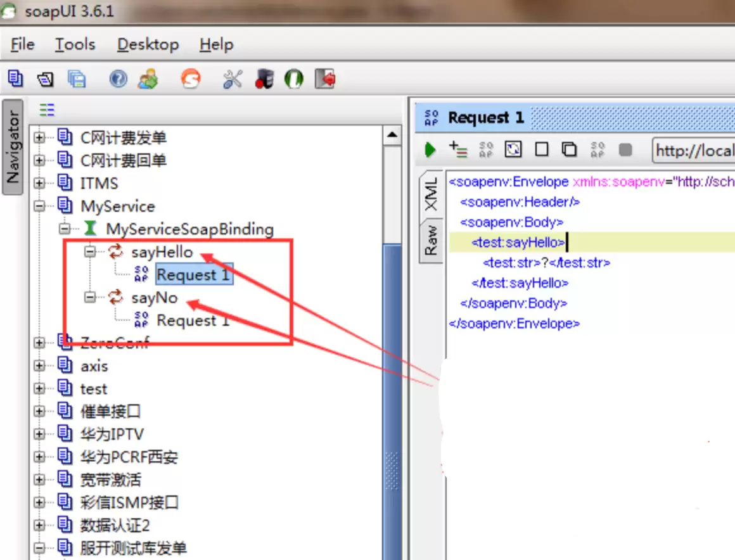Submit request with green play button
Image resolution: width=735 pixels, height=560 pixels.
[x=430, y=150]
